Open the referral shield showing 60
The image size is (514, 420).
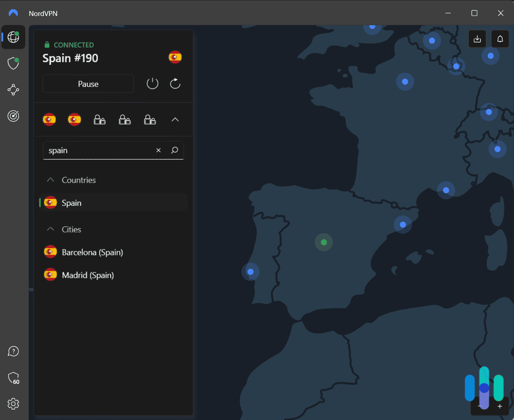click(x=13, y=378)
